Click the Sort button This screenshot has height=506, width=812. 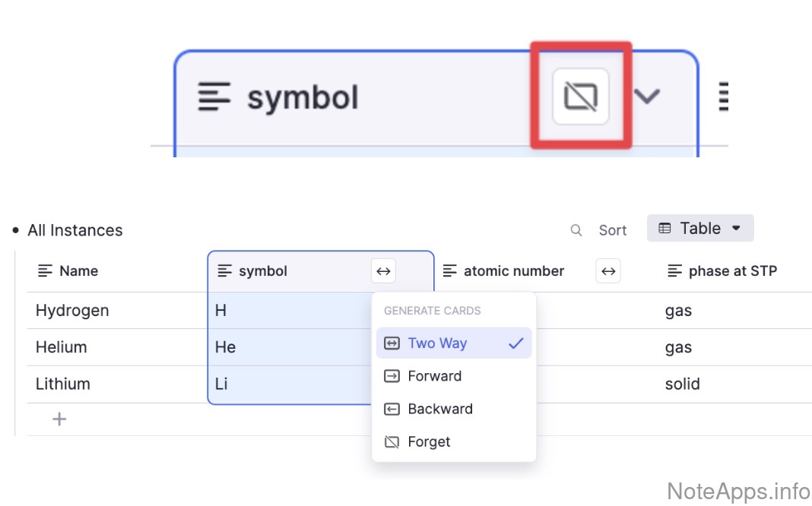(612, 230)
